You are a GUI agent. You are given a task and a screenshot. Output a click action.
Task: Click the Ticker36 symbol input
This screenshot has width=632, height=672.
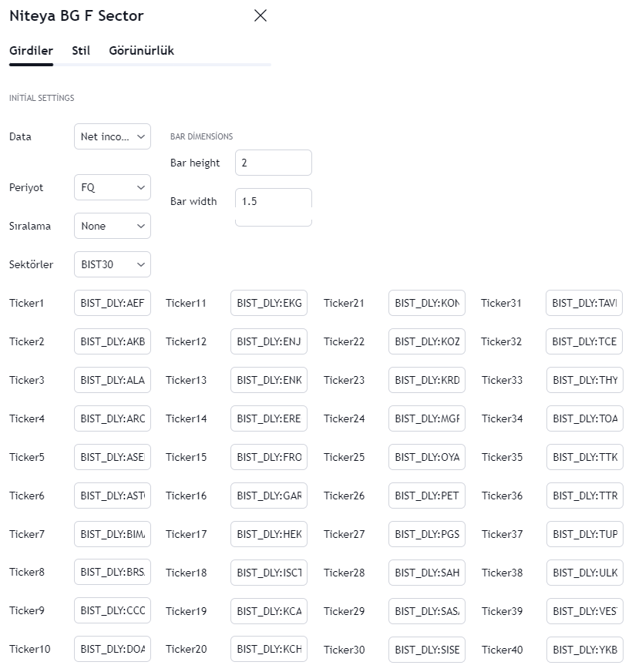point(584,496)
